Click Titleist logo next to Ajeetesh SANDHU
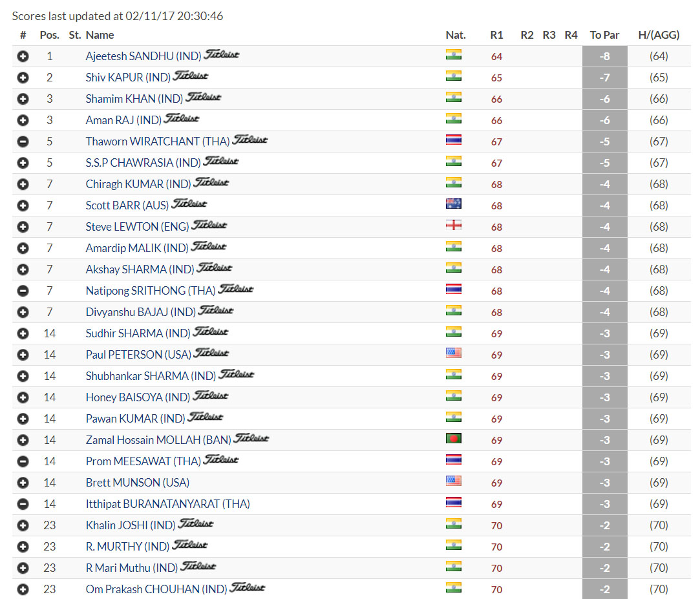700x599 pixels. point(222,54)
